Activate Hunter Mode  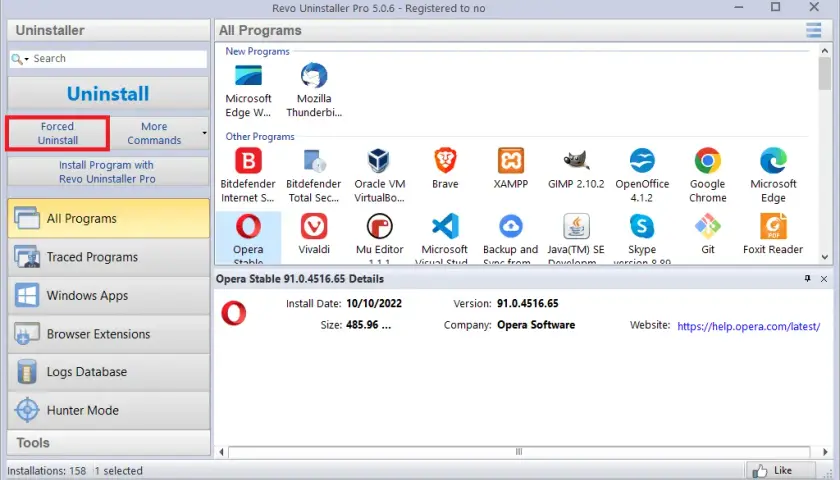108,410
